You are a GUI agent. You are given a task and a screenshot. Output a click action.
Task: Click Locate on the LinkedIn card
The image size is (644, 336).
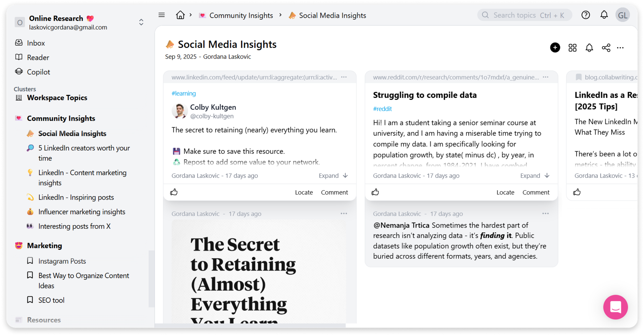point(304,192)
